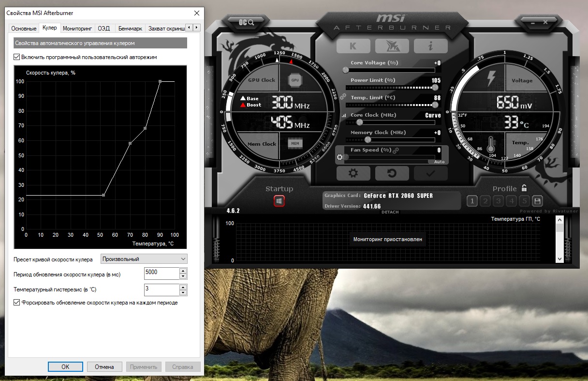Select profile slot 2
Viewport: 588px width, 381px height.
click(x=485, y=201)
